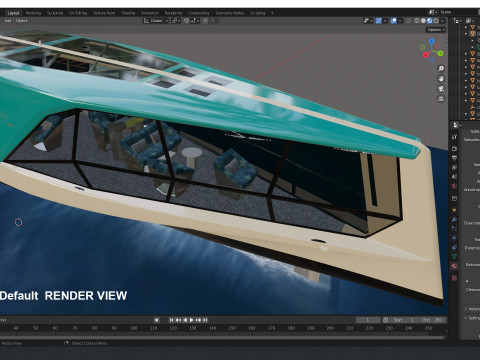Open the Scene selector icon in top bar

pos(433,12)
